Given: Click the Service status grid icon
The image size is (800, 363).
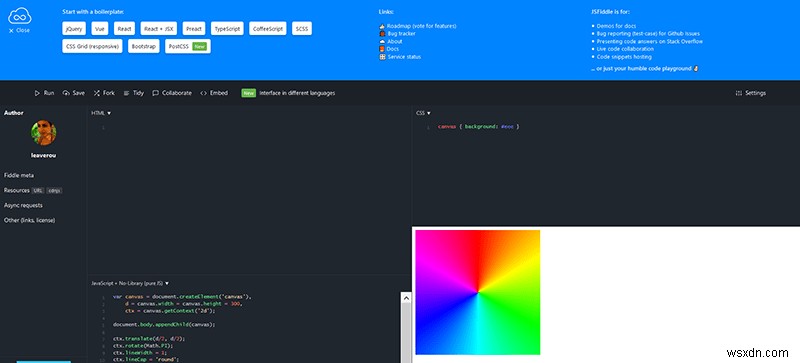Looking at the screenshot, I should tap(382, 57).
